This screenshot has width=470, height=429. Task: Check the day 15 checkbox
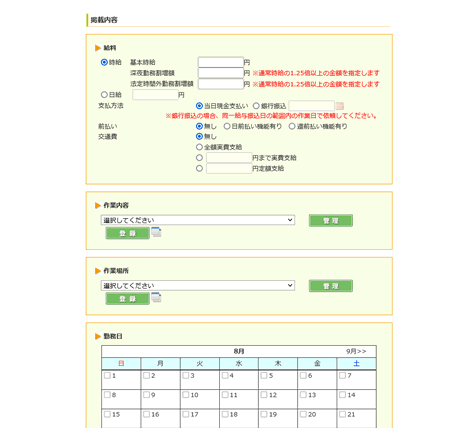click(107, 414)
